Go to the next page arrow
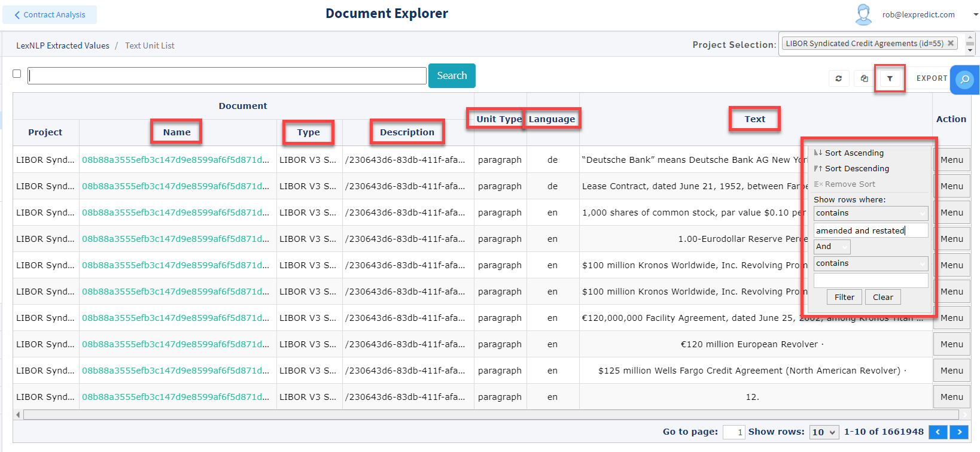 tap(959, 432)
